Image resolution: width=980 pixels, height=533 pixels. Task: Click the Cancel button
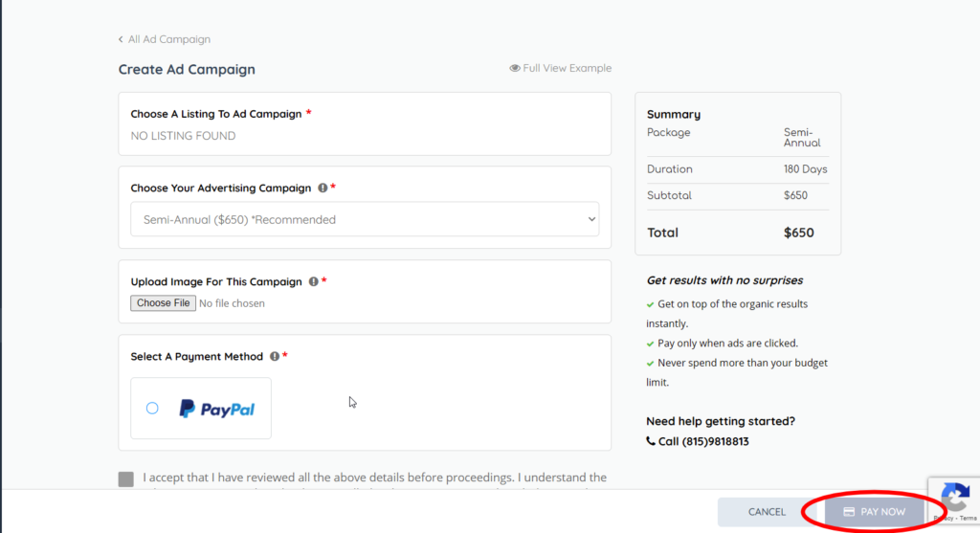point(767,512)
